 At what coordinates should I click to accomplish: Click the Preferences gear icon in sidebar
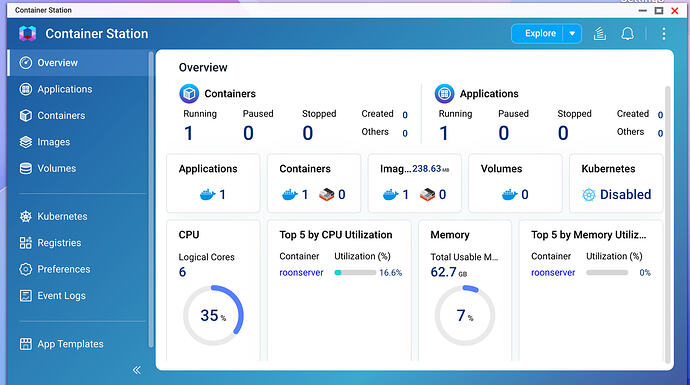pos(26,269)
